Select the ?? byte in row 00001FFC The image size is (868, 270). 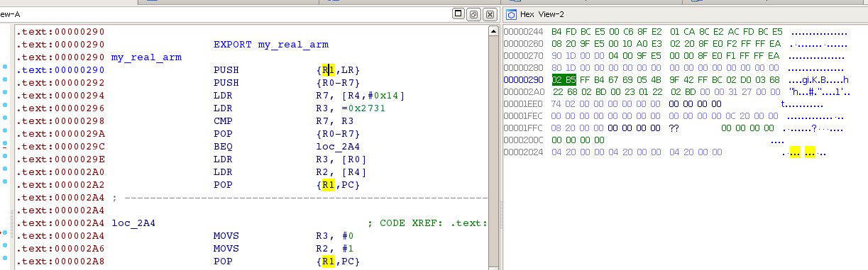(674, 128)
